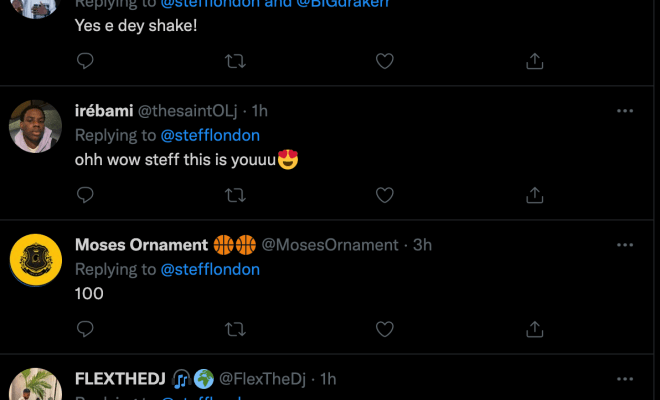Image resolution: width=660 pixels, height=400 pixels.
Task: Open more options for irébami's tweet
Action: point(625,111)
